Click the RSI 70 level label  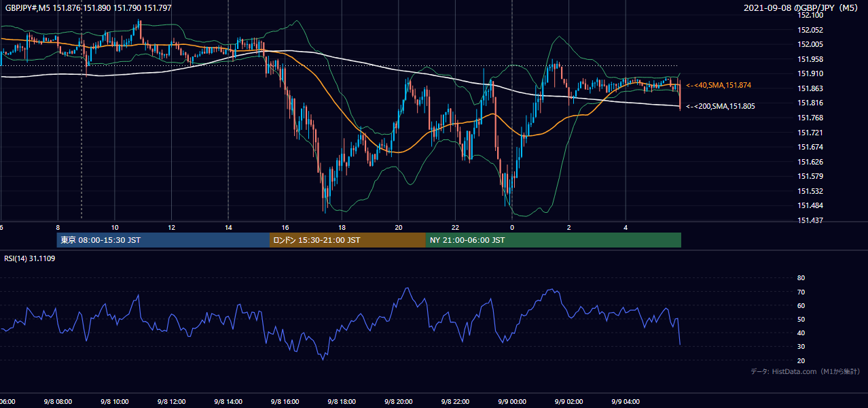click(801, 292)
